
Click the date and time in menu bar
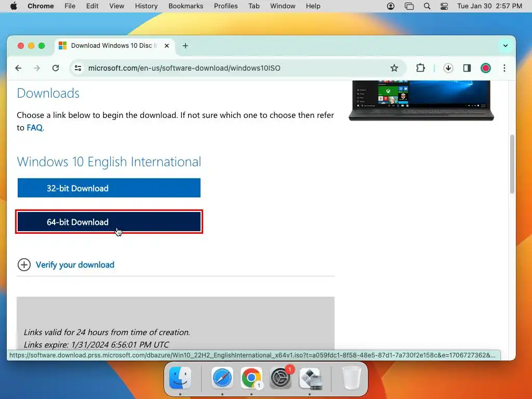click(489, 6)
